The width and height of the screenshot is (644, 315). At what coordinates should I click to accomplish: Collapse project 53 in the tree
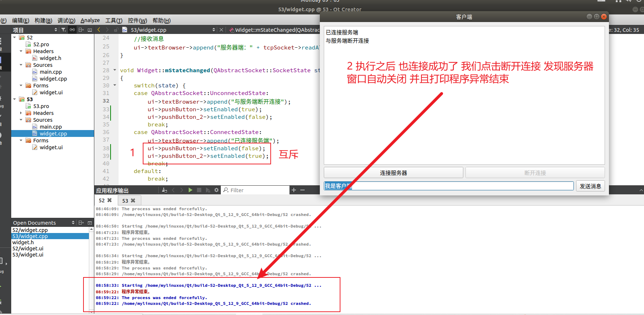click(x=14, y=99)
